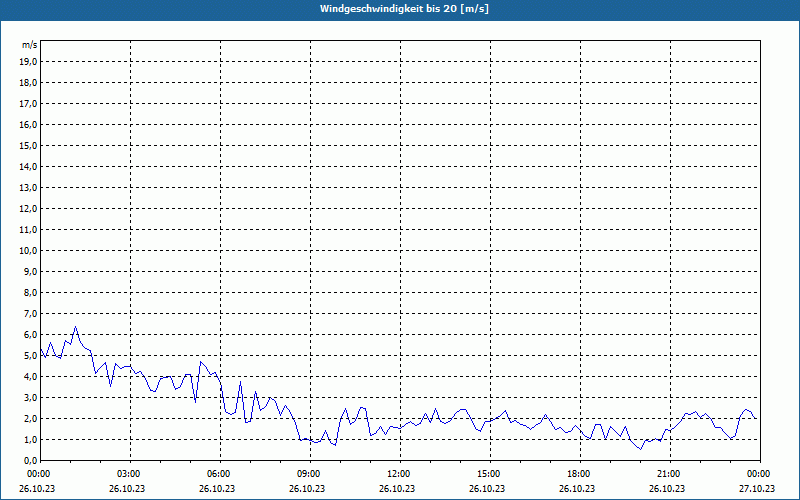Pick the '3,0' y-axis label
The image size is (800, 500).
[x=30, y=397]
